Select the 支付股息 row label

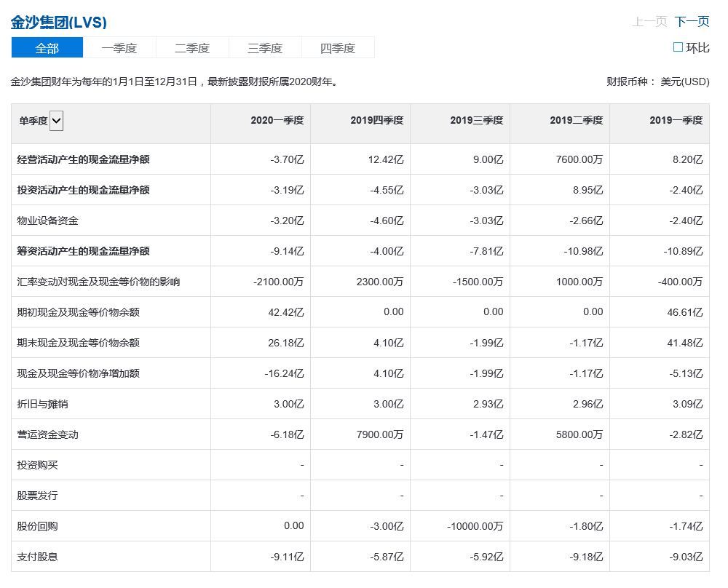tap(37, 557)
